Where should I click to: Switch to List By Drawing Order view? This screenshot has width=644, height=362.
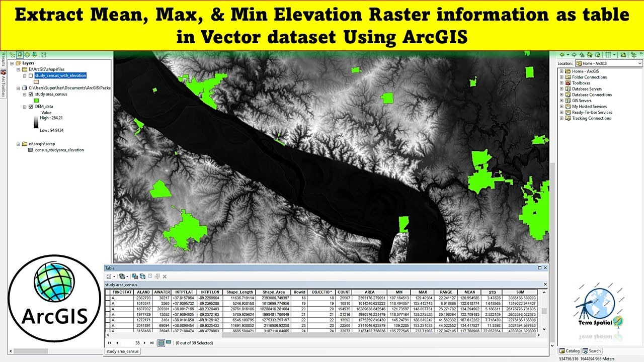(13, 55)
